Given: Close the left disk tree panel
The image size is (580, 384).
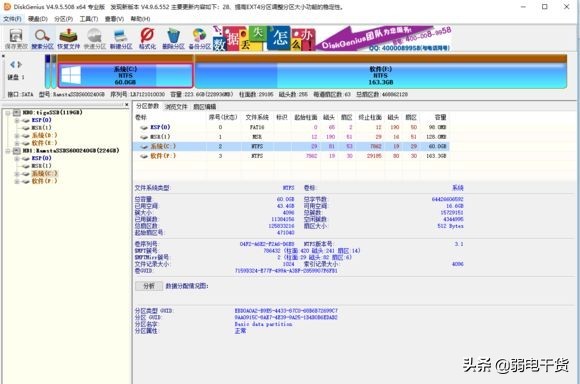Looking at the screenshot, I should [127, 105].
